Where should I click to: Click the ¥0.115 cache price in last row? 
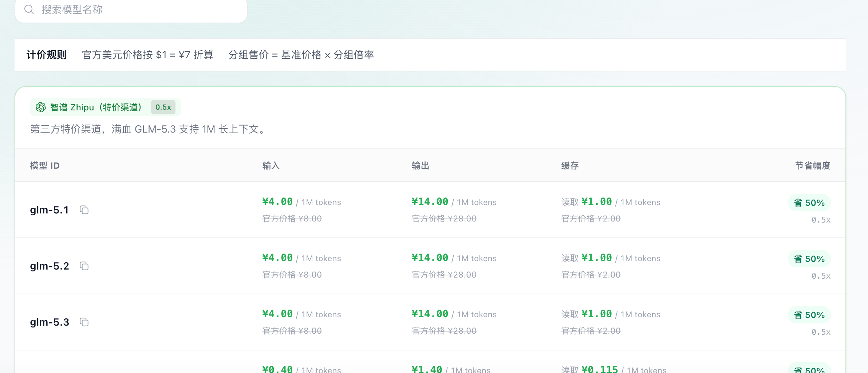pyautogui.click(x=600, y=369)
